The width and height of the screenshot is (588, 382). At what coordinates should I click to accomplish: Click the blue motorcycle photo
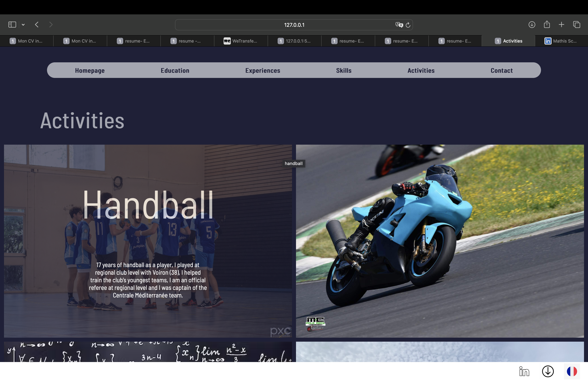tap(440, 241)
